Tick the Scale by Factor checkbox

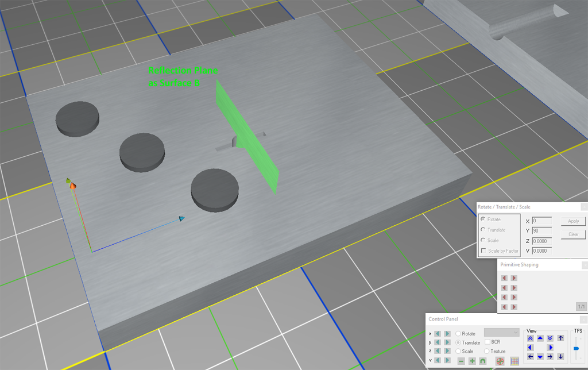tap(483, 250)
